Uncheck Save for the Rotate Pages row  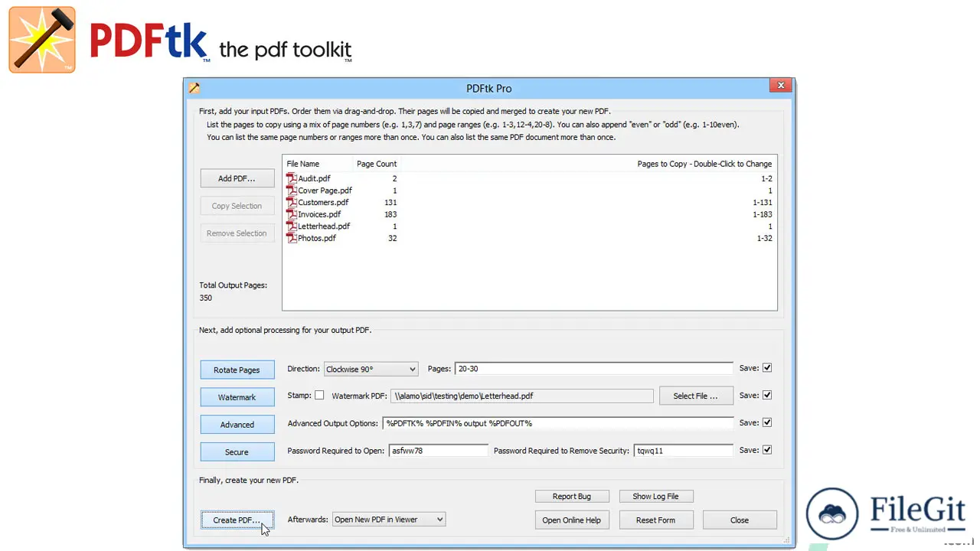pos(767,368)
